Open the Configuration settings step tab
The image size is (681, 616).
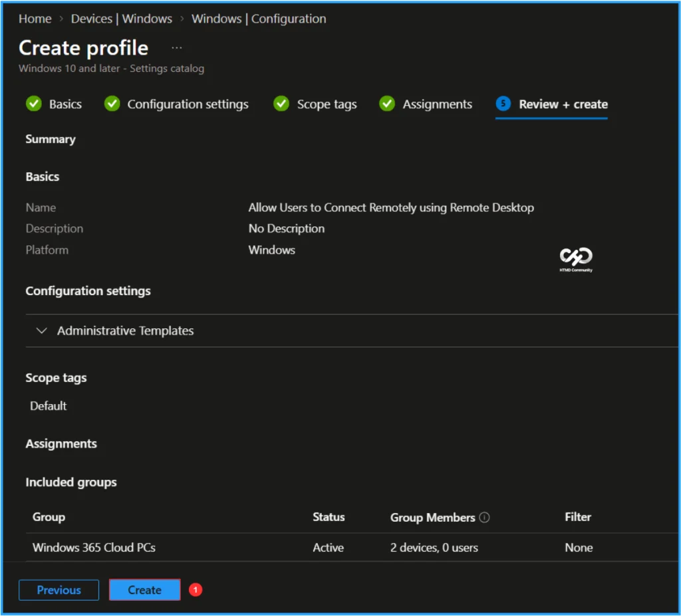click(176, 104)
